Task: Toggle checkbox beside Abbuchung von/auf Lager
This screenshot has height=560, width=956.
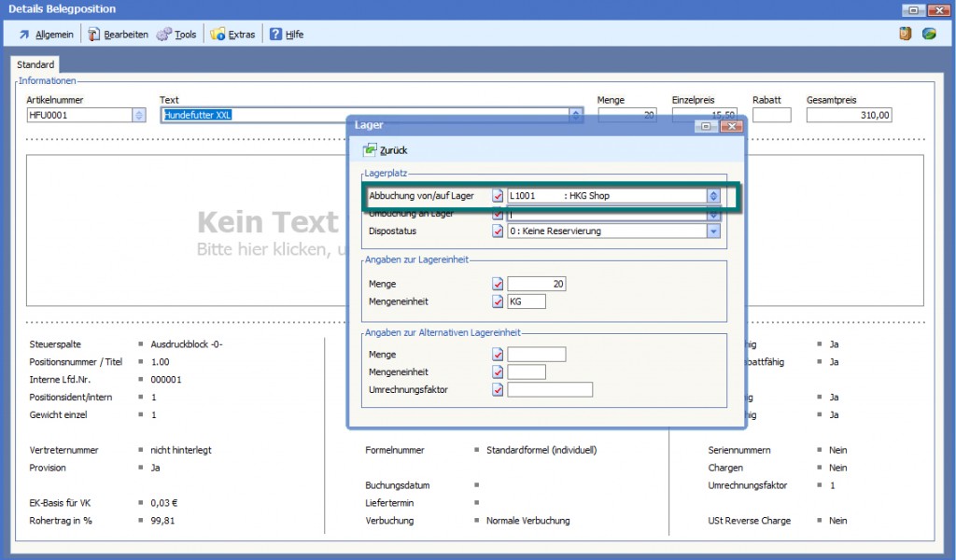Action: pos(498,196)
